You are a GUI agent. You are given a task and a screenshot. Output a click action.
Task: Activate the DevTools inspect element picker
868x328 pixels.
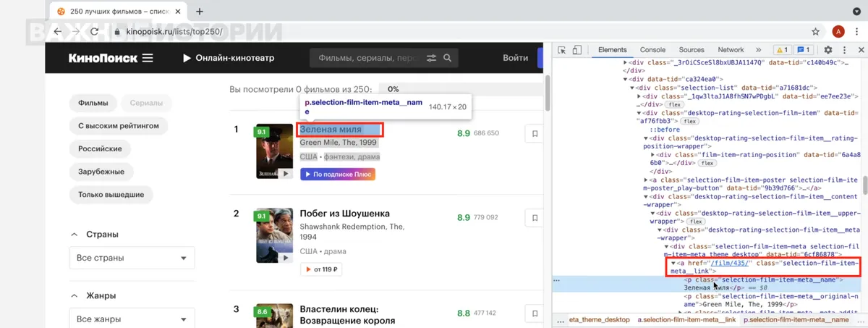[x=562, y=50]
